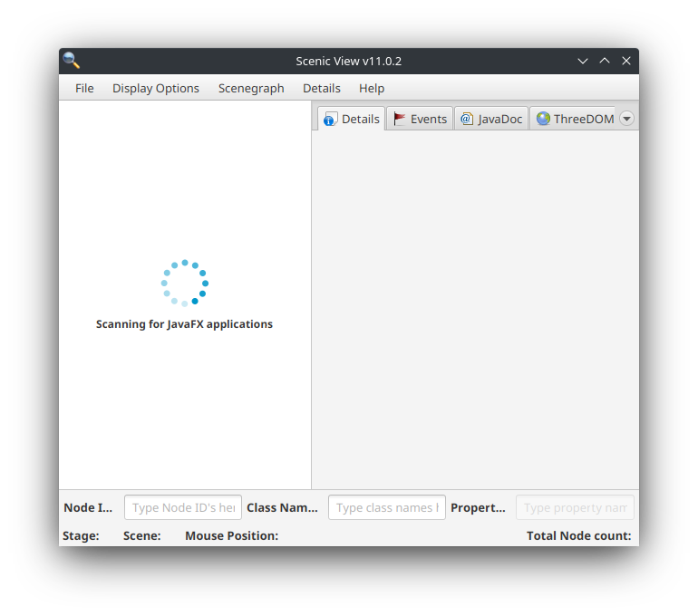
Task: Click the JavaDoc @ icon
Action: (x=467, y=119)
